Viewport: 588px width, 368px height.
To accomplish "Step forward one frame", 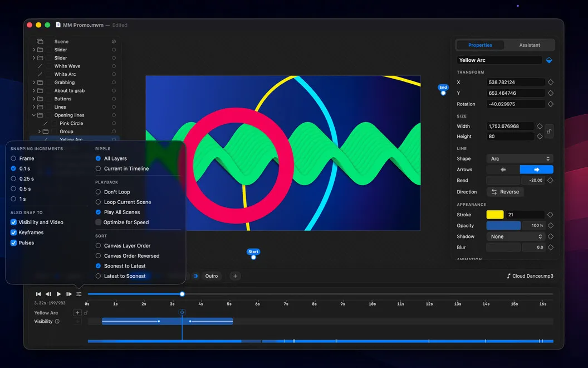I will tap(69, 294).
